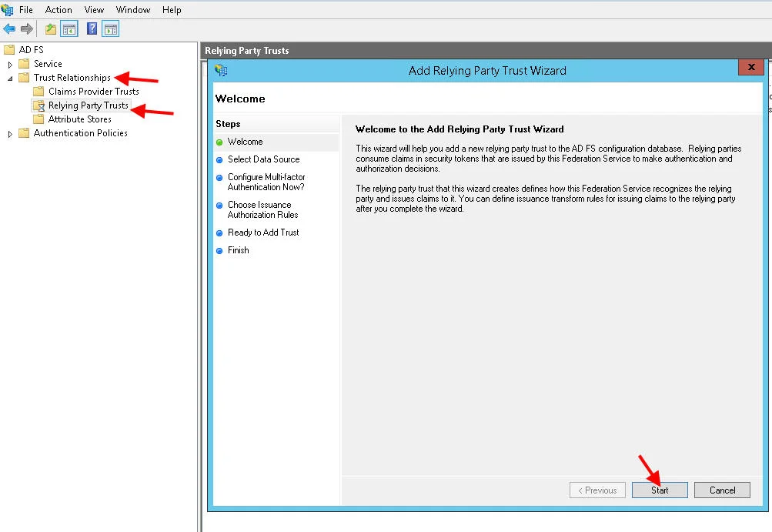Click the Authentication Policies folder icon
Viewport: 772px width, 532px height.
click(24, 133)
